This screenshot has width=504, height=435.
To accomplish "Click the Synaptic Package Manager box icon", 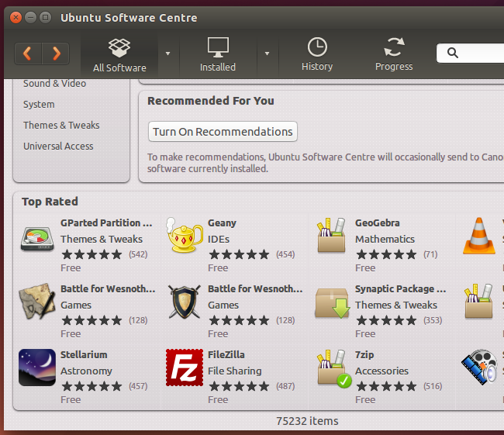I will [x=333, y=303].
